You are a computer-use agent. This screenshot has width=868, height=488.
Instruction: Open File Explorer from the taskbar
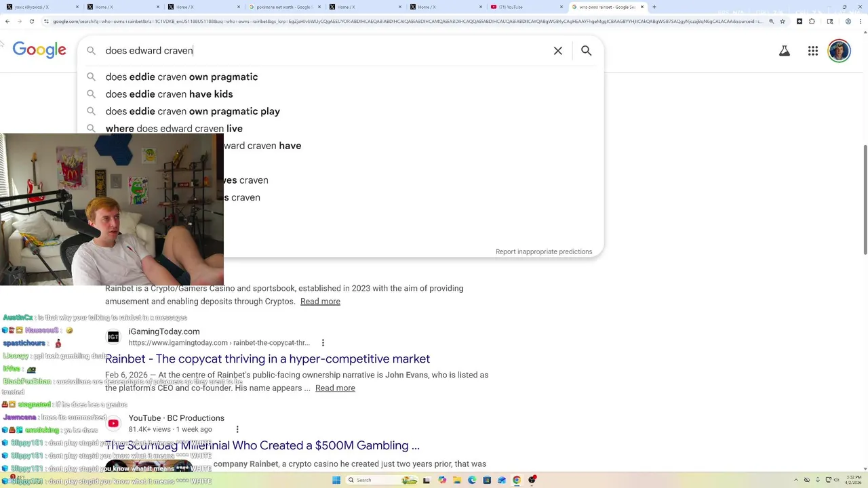pyautogui.click(x=457, y=480)
